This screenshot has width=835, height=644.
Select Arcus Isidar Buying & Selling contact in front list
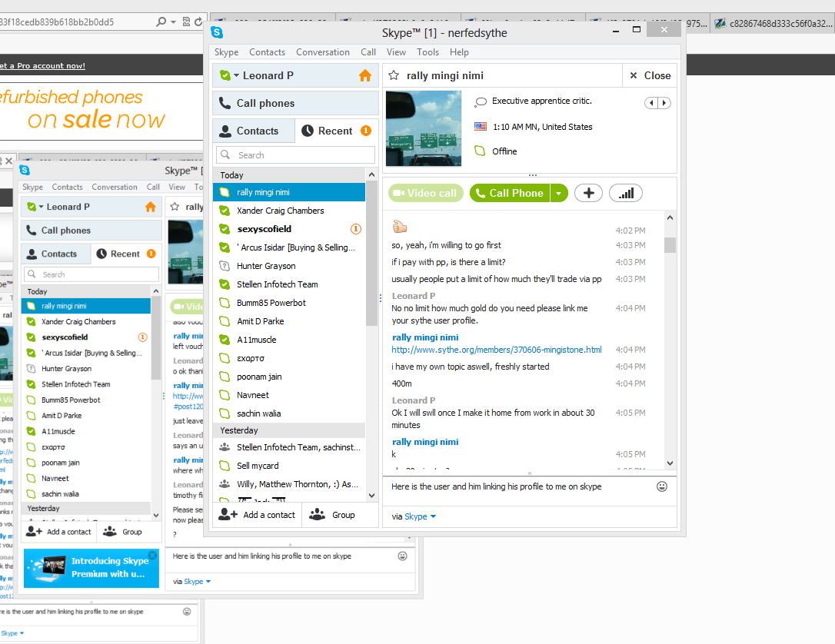click(289, 247)
